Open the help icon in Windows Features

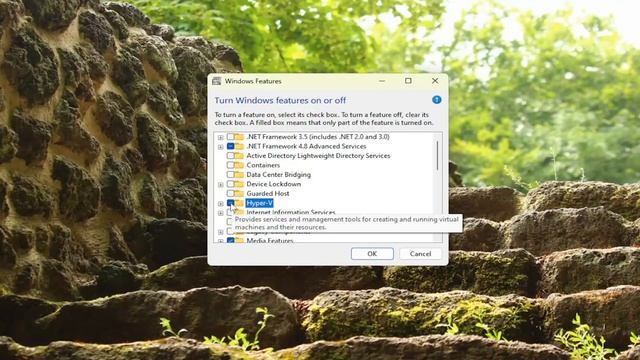pyautogui.click(x=436, y=100)
